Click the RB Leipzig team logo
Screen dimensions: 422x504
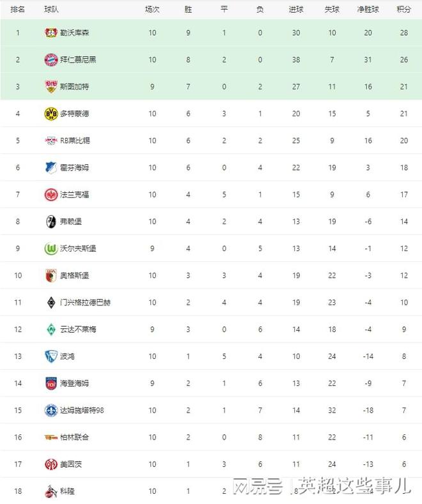tap(51, 141)
